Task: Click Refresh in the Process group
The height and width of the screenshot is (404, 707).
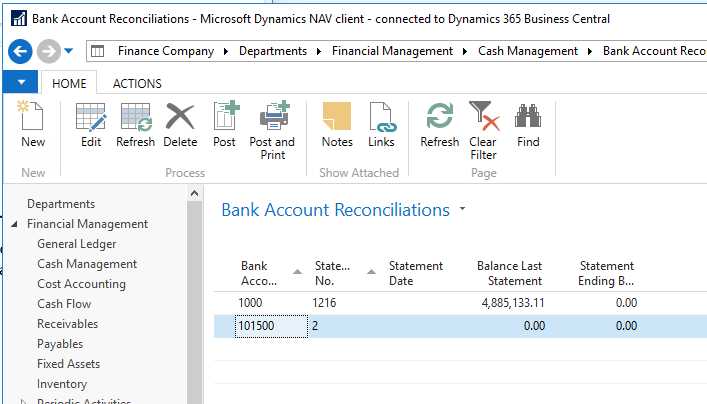Action: click(x=135, y=125)
